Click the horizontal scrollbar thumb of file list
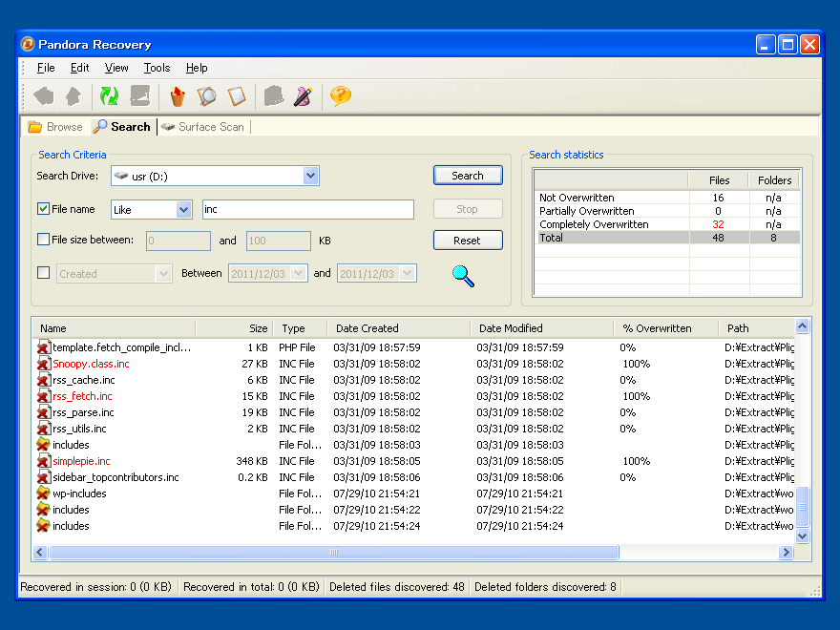The width and height of the screenshot is (840, 630). click(x=334, y=553)
